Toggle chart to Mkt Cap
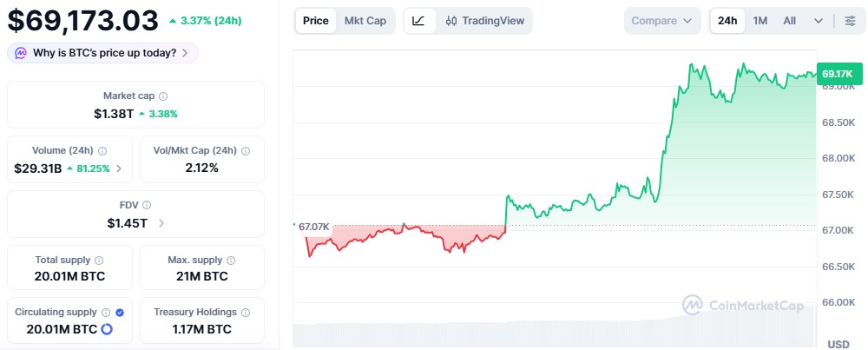Image resolution: width=868 pixels, height=350 pixels. tap(365, 21)
